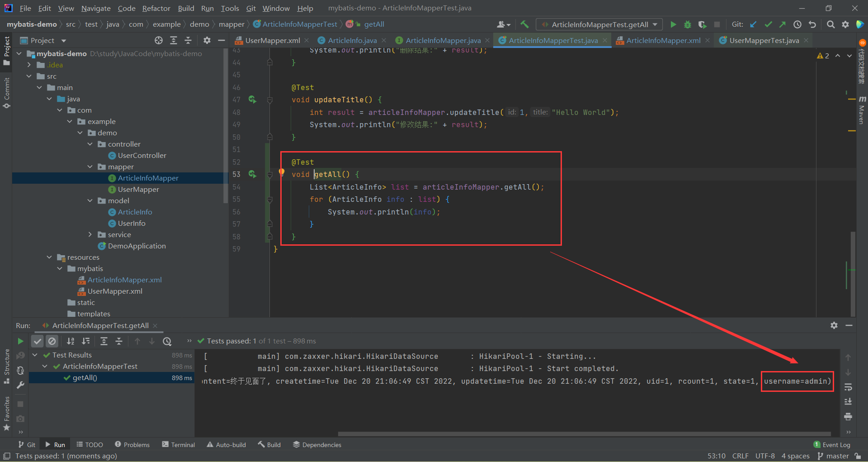Build project using hammer icon

click(x=524, y=24)
